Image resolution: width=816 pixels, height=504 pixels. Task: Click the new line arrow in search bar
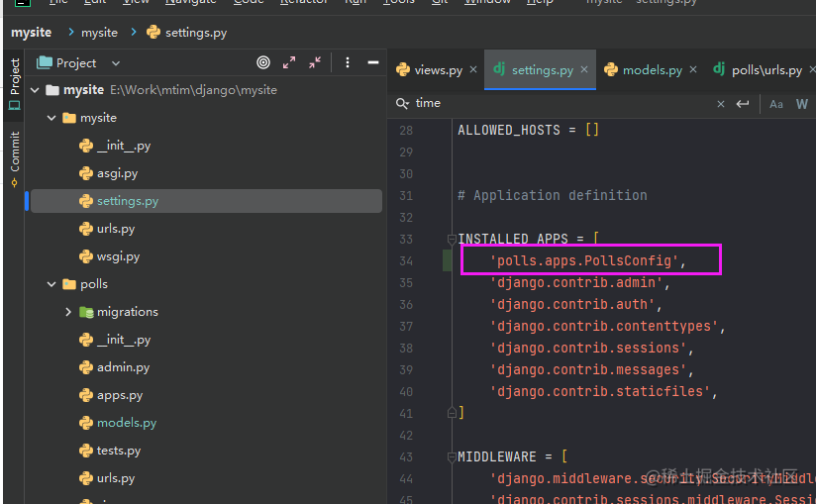[x=743, y=104]
